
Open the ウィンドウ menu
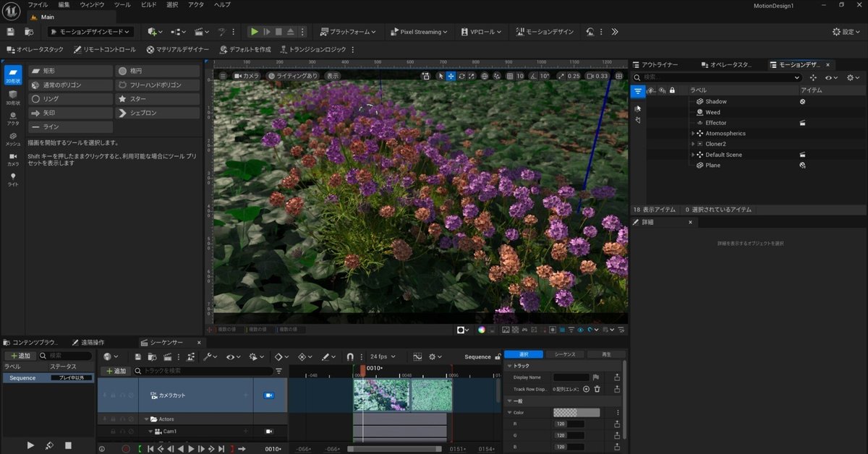click(x=92, y=4)
